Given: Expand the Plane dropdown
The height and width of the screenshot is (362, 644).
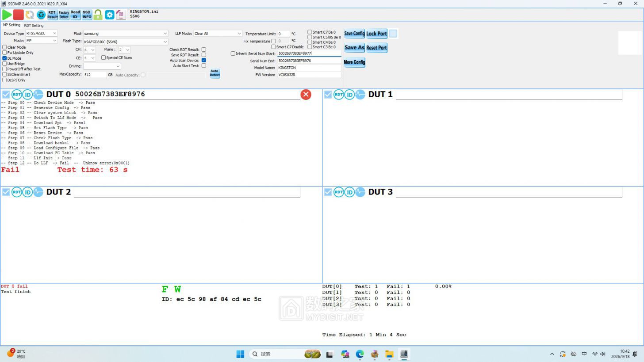Looking at the screenshot, I should [x=124, y=50].
